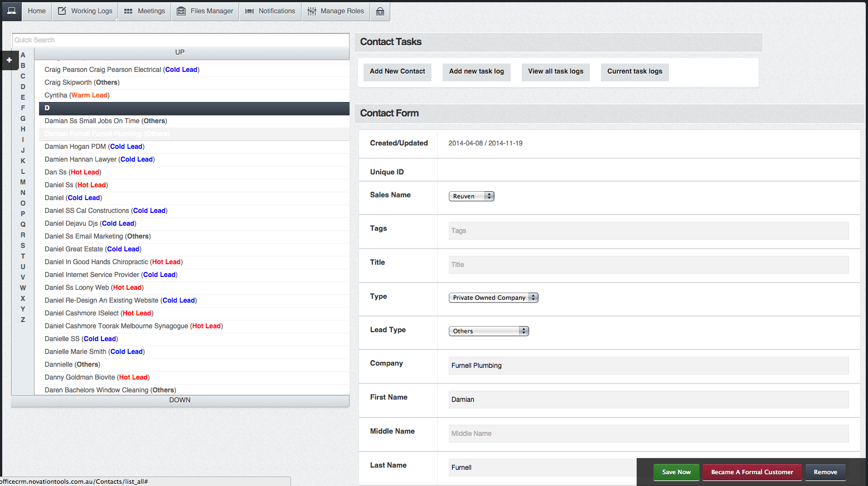The width and height of the screenshot is (868, 486).
Task: Open the Type dropdown showing Private Owned Company
Action: click(x=493, y=298)
